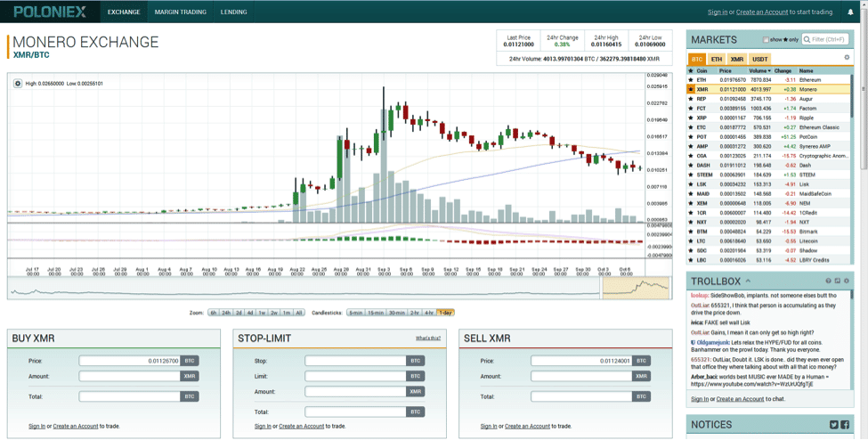Viewport: 868px width, 440px height.
Task: Toggle favorite star for REP row
Action: tap(690, 99)
